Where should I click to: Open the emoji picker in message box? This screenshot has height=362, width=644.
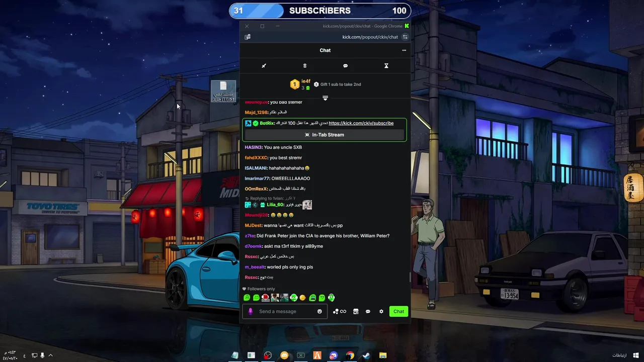pyautogui.click(x=319, y=311)
